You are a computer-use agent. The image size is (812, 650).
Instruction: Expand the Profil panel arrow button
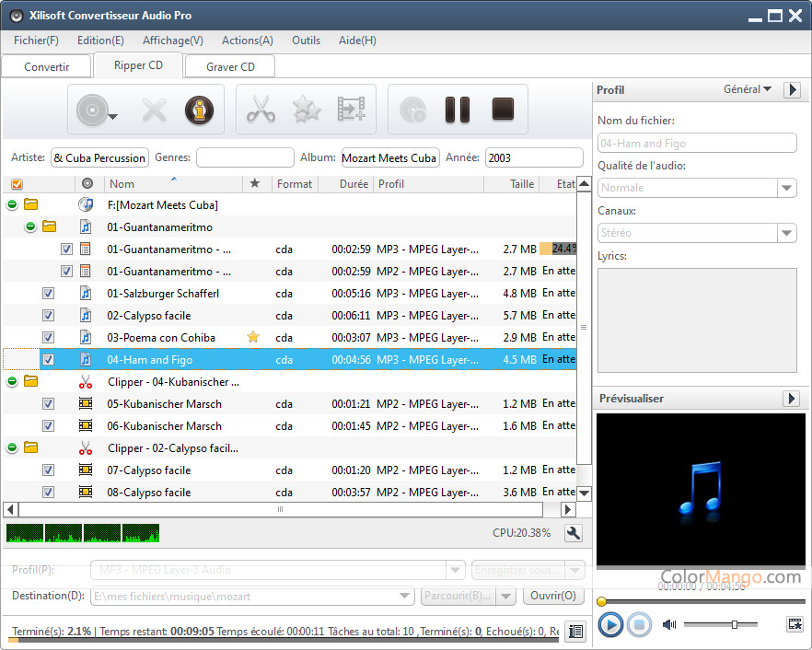click(792, 89)
